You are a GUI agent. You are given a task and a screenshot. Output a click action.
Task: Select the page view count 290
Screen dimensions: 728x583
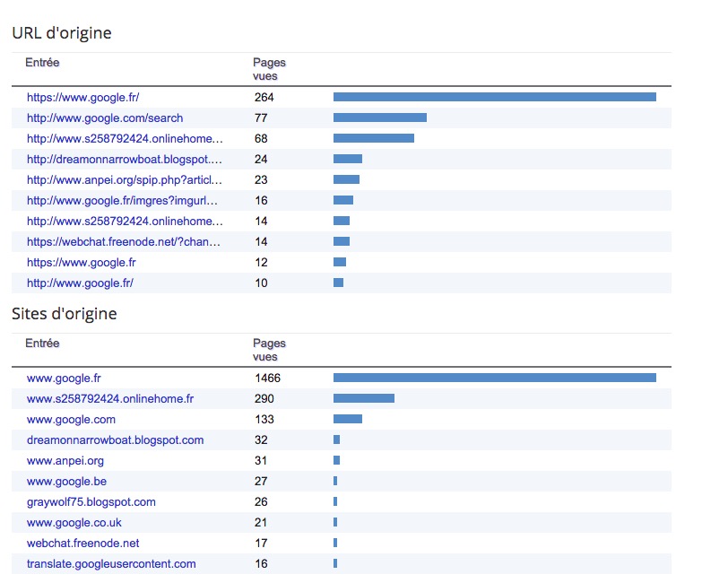pyautogui.click(x=264, y=398)
